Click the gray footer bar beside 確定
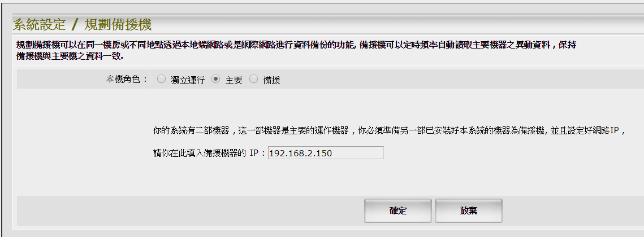Viewport: 644px width, 237px height. 189,210
